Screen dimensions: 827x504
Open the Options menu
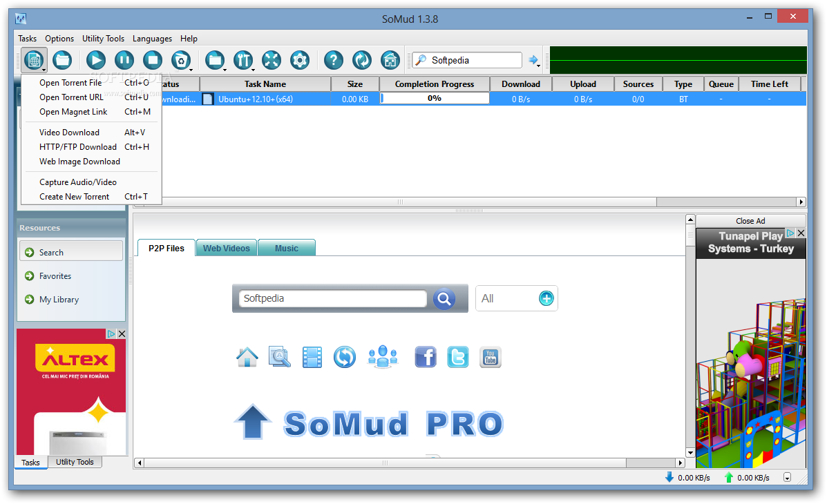[x=59, y=39]
